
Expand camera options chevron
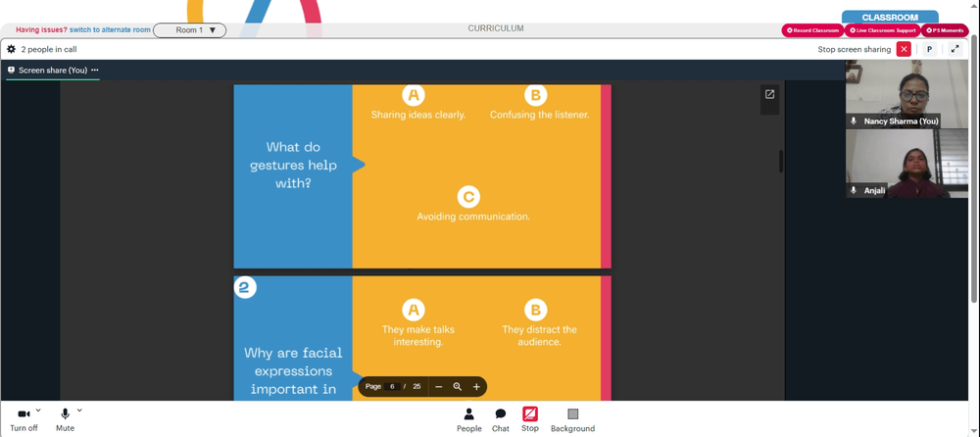[38, 411]
